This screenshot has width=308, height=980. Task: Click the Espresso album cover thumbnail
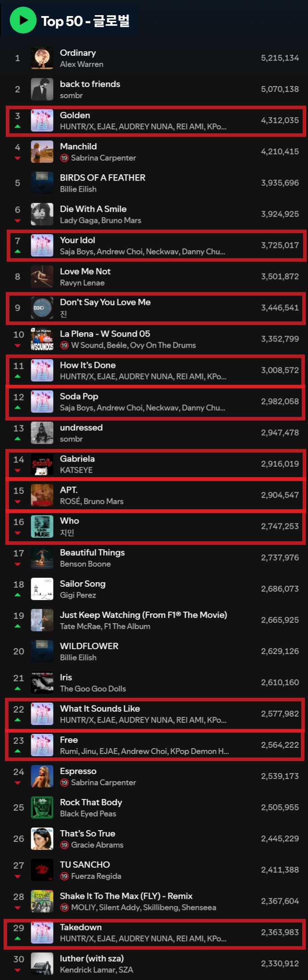coord(42,776)
